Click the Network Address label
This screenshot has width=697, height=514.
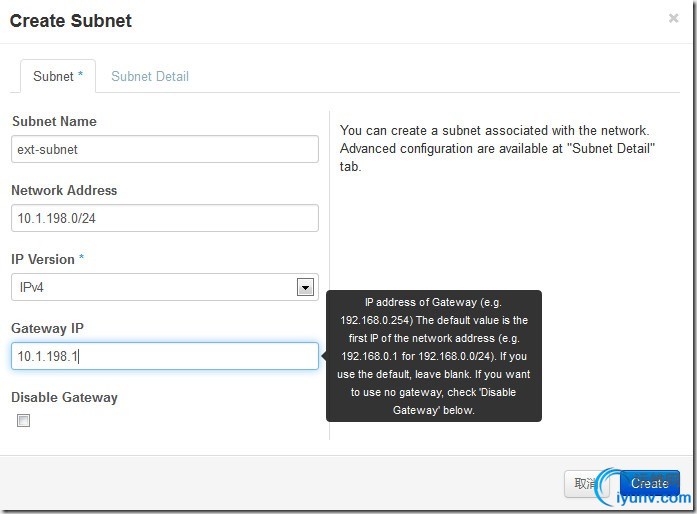click(64, 190)
